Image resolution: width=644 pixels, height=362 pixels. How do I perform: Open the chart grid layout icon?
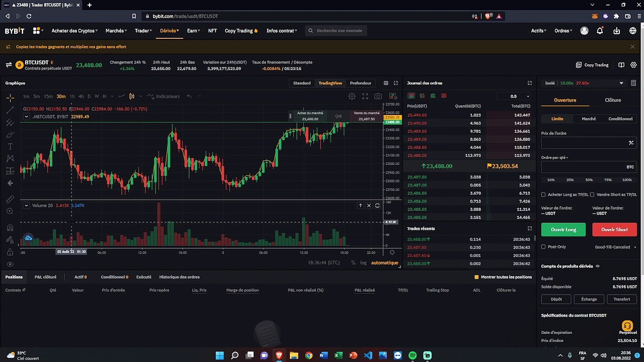click(386, 83)
